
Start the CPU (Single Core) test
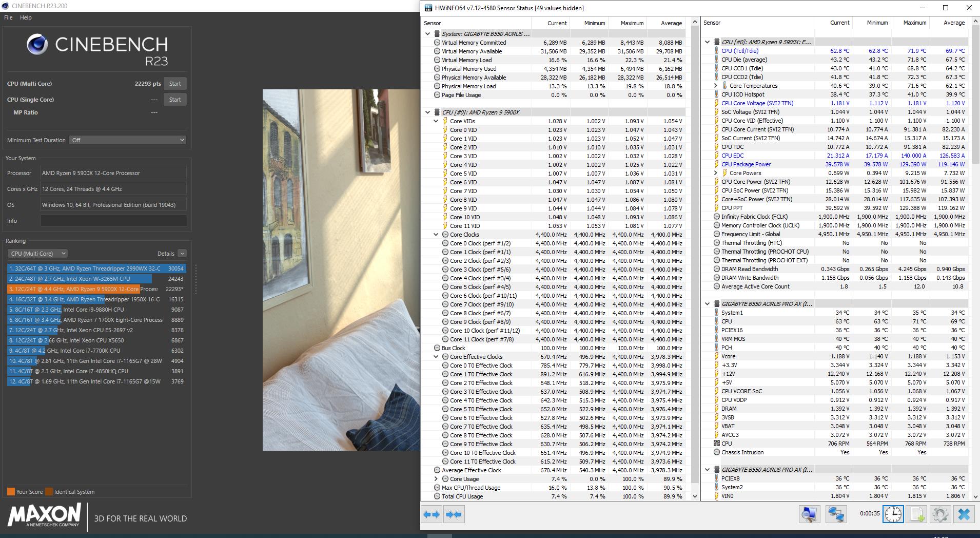tap(175, 100)
